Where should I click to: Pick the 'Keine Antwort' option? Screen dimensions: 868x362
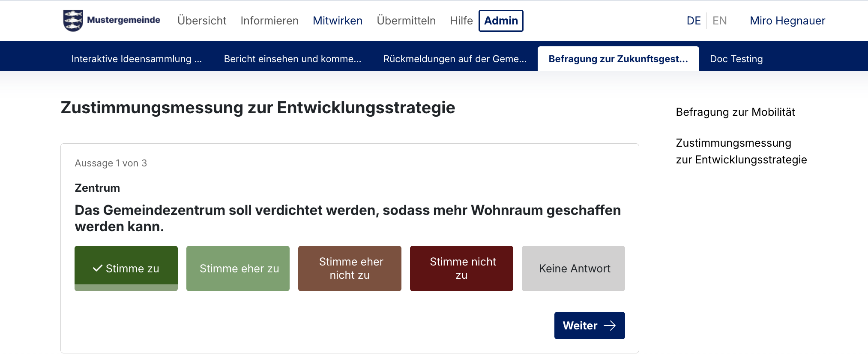[x=573, y=268]
